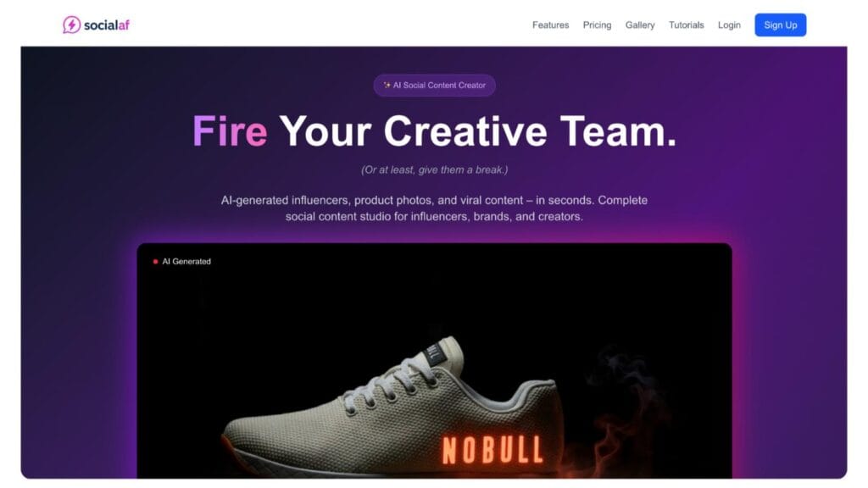Click the AI Social Content Creator badge
This screenshot has width=868, height=488.
pyautogui.click(x=434, y=86)
